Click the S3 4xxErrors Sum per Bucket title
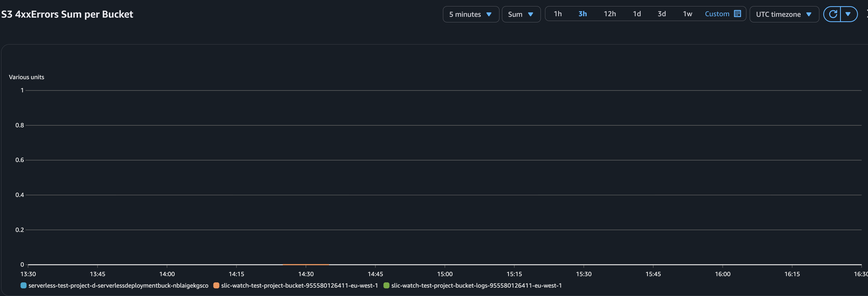Screen dimensions: 868x296 (x=67, y=14)
